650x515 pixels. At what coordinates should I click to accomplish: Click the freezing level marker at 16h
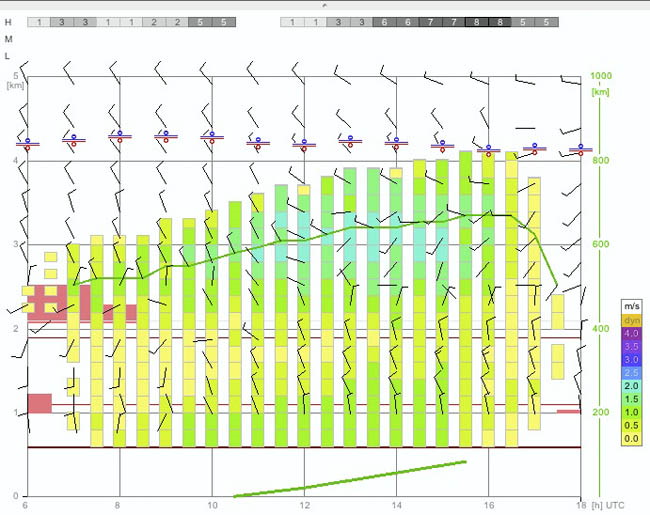(488, 151)
